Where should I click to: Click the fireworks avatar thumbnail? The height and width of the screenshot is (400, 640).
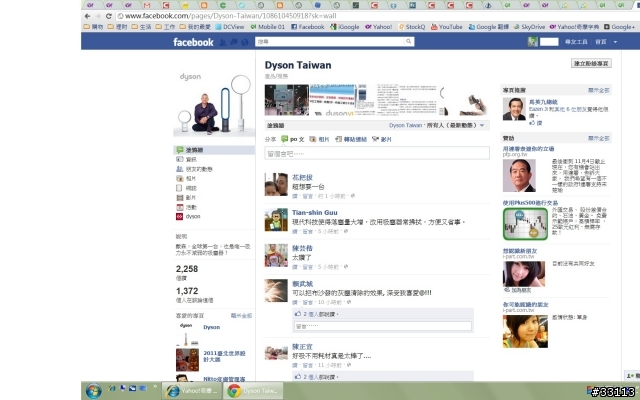[276, 291]
